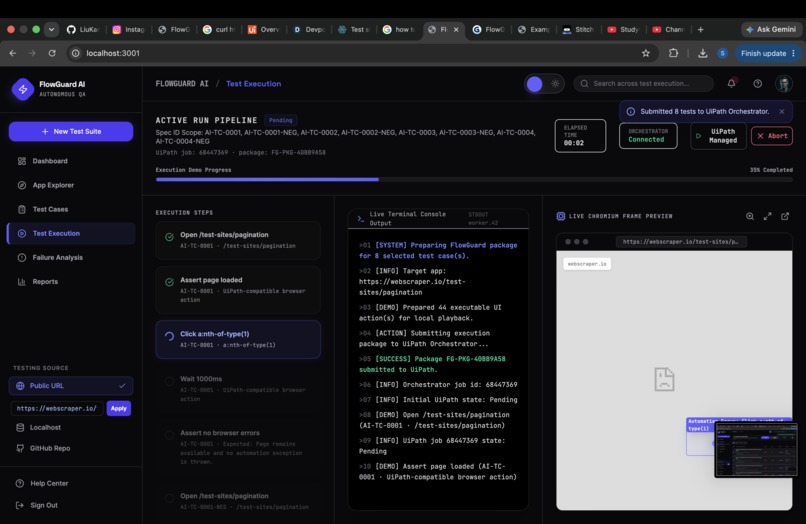Viewport: 806px width, 524px height.
Task: Choose GitHub Repo as testing source
Action: (50, 448)
